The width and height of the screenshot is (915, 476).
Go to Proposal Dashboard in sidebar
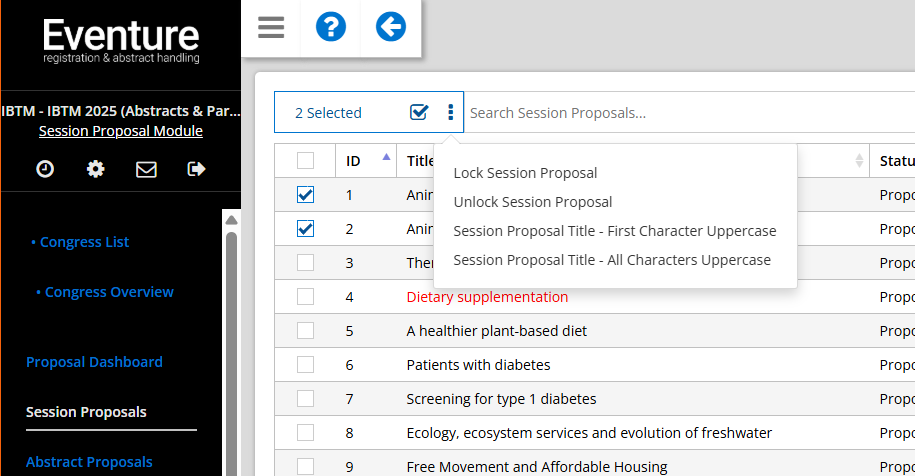pos(94,362)
